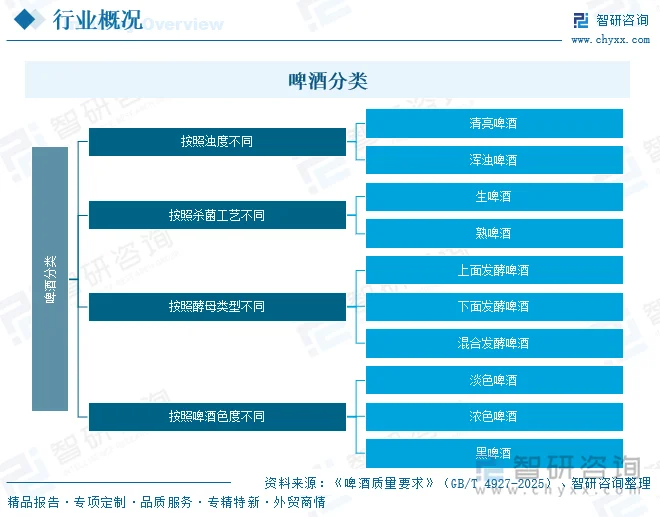The width and height of the screenshot is (660, 517).
Task: Click the 清亮啤酒 box
Action: click(x=494, y=123)
